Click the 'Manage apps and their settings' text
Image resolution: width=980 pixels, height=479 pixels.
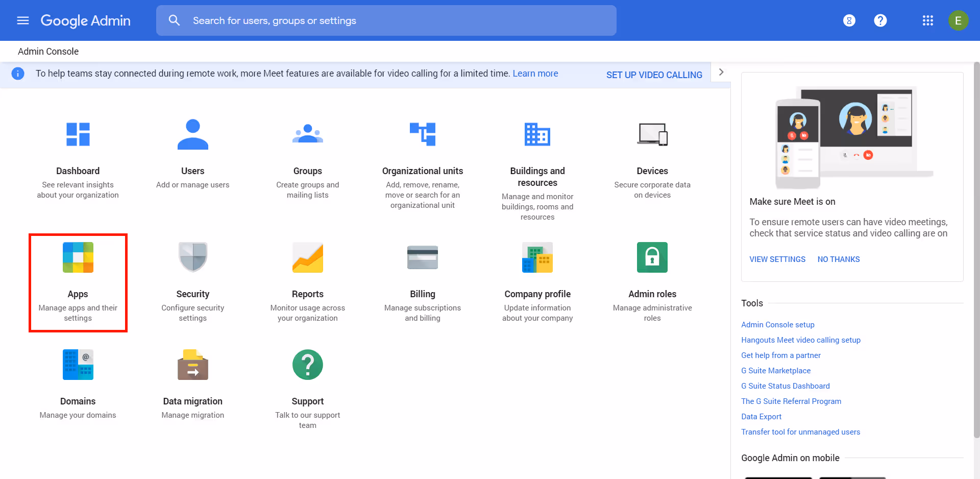point(78,313)
